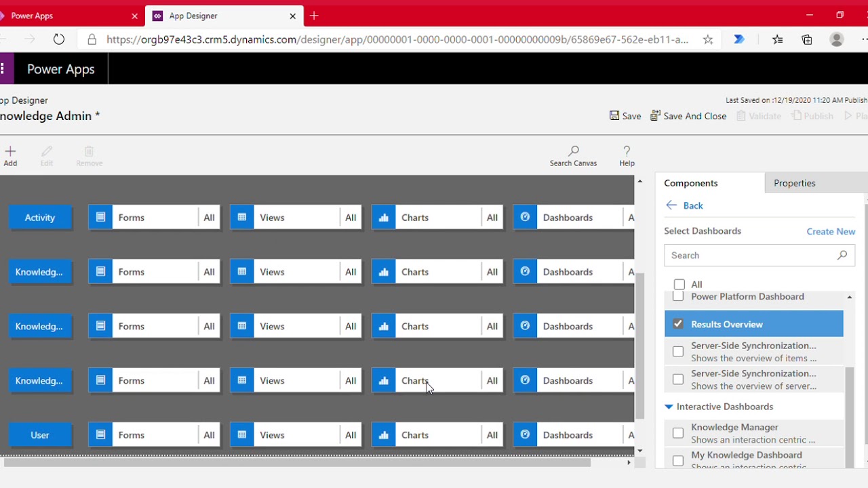The width and height of the screenshot is (868, 488).
Task: Click All beside Forms in the User row
Action: pos(209,435)
